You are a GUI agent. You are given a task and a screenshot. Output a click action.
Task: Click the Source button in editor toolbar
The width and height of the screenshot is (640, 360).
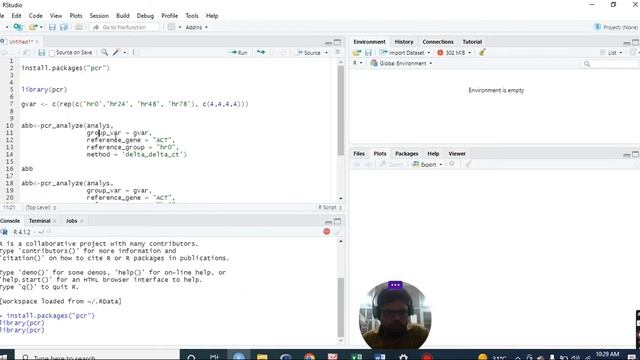point(309,53)
